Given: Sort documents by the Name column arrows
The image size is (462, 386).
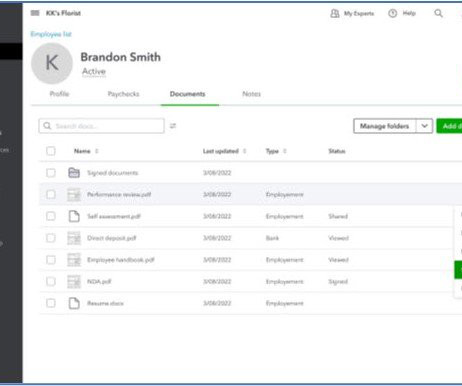Looking at the screenshot, I should click(97, 151).
